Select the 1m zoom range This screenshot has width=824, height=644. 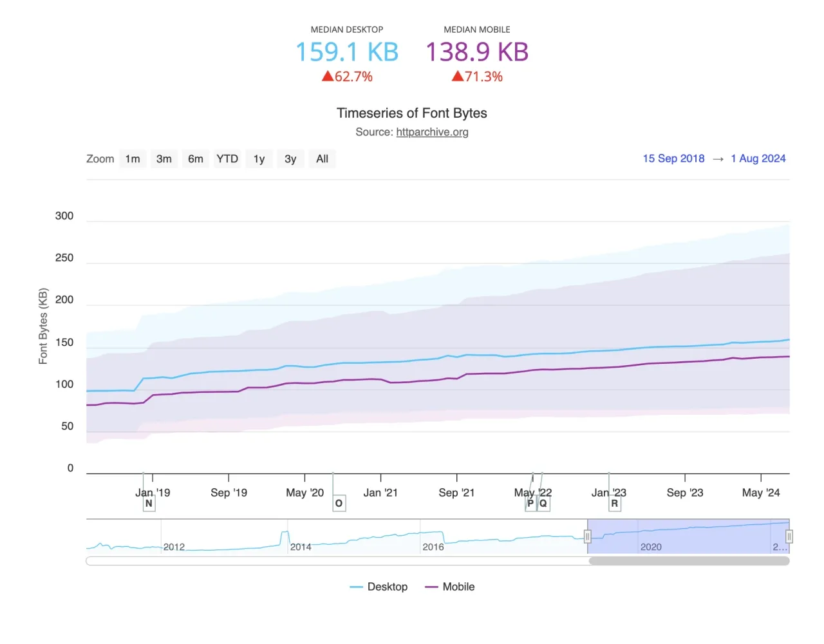tap(133, 159)
